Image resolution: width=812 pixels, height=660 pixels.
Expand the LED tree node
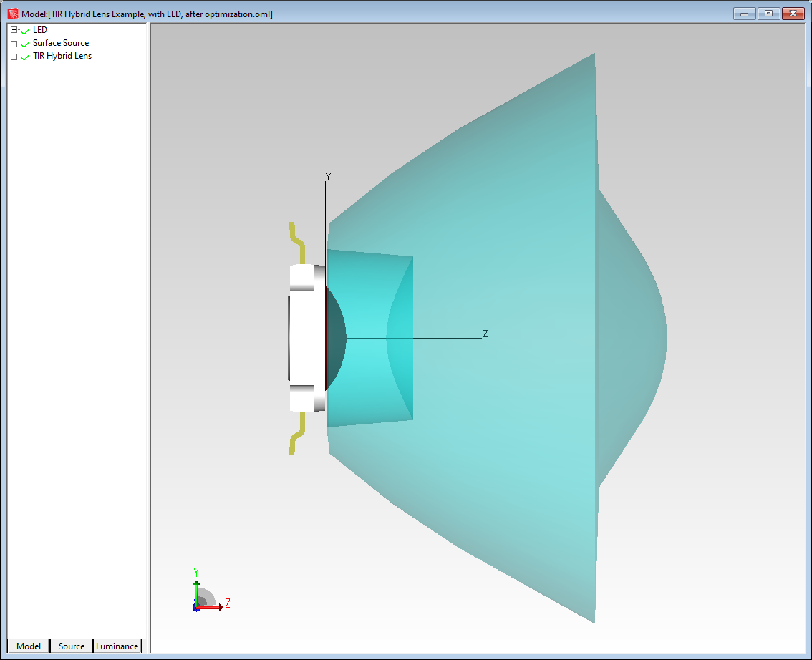13,30
